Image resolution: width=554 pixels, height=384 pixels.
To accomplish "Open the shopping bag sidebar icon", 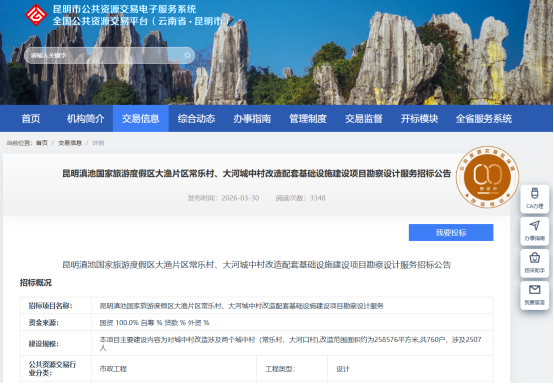I will click(535, 263).
